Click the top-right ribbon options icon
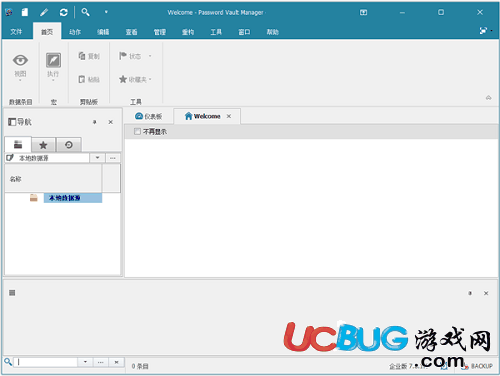The width and height of the screenshot is (500, 376). tap(483, 31)
